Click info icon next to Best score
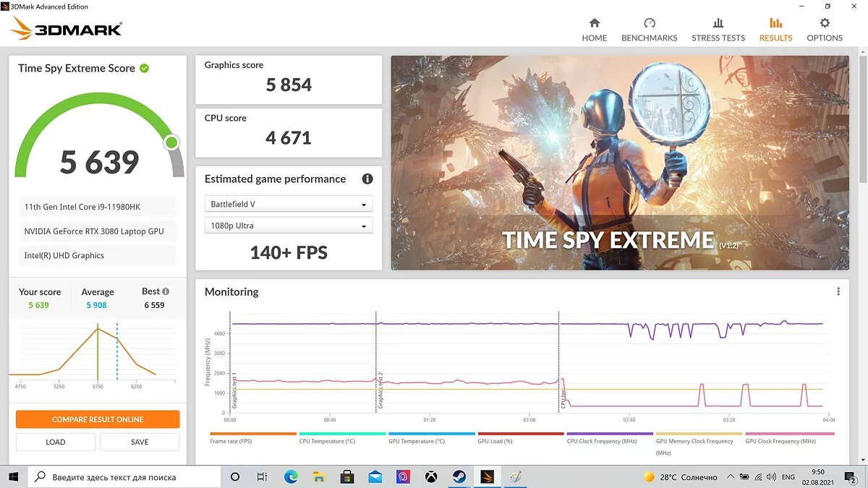 166,291
